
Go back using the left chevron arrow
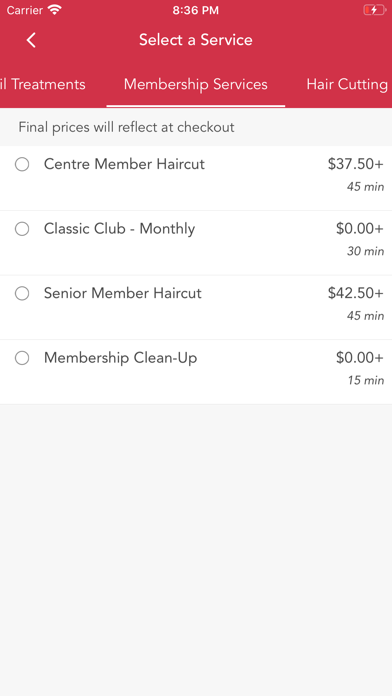31,40
